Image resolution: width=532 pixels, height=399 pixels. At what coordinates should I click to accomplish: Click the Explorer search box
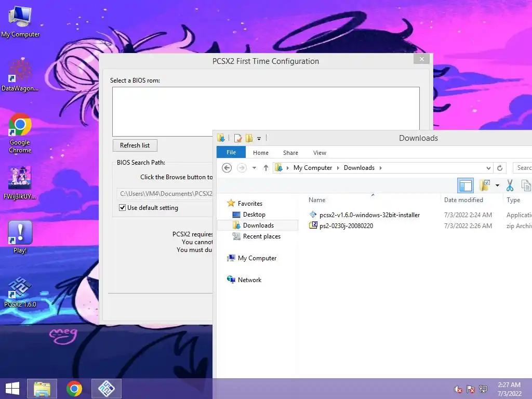(523, 168)
